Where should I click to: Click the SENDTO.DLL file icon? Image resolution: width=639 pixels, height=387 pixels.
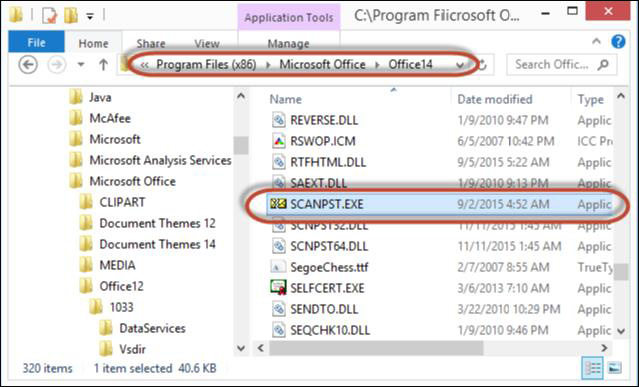pyautogui.click(x=279, y=309)
